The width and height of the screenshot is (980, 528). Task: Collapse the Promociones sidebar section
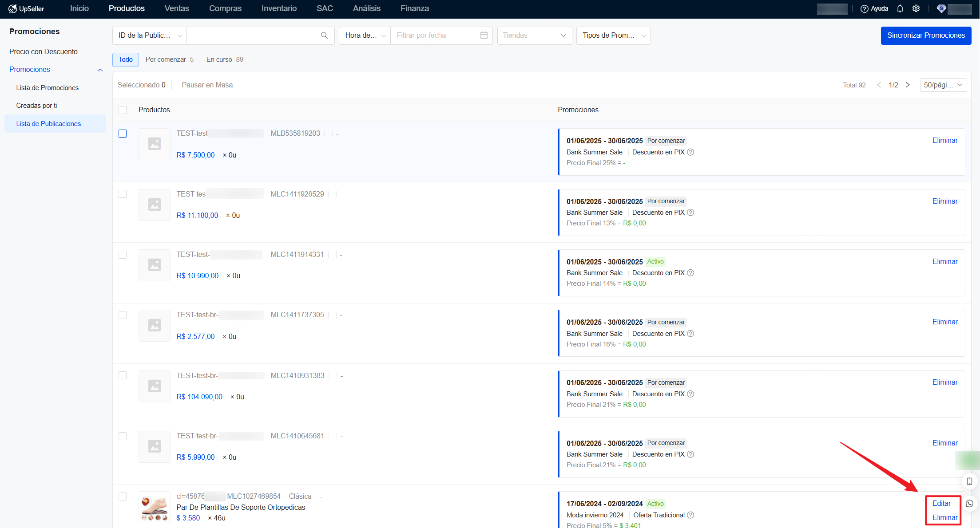click(x=100, y=70)
